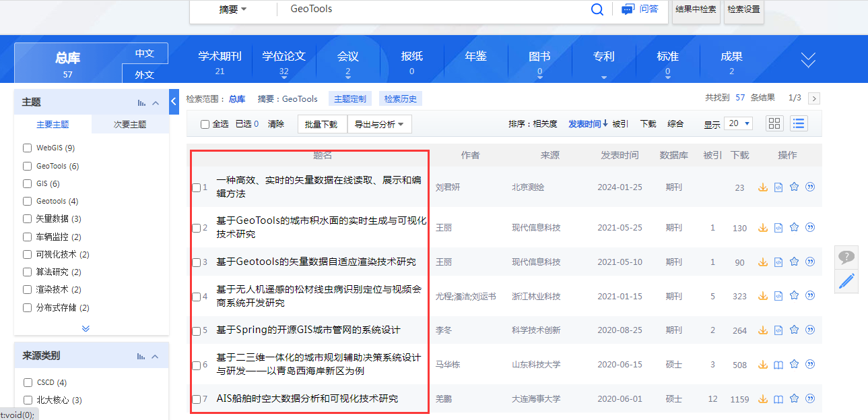The image size is (868, 420).
Task: Open the display count 20 dropdown
Action: [x=739, y=123]
